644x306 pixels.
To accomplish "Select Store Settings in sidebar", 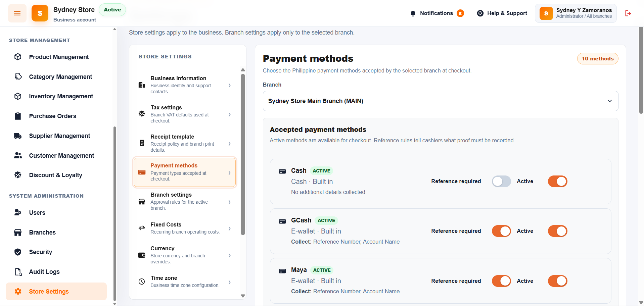I will [x=56, y=291].
